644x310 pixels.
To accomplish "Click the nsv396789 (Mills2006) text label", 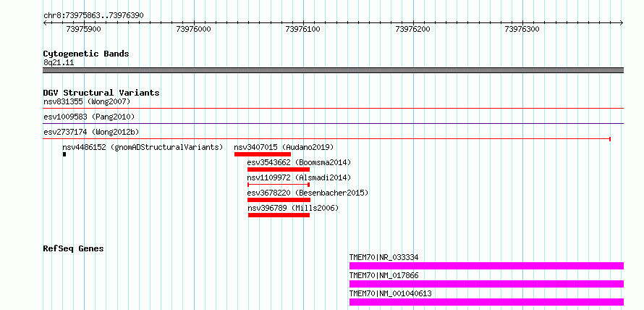I will tap(293, 208).
